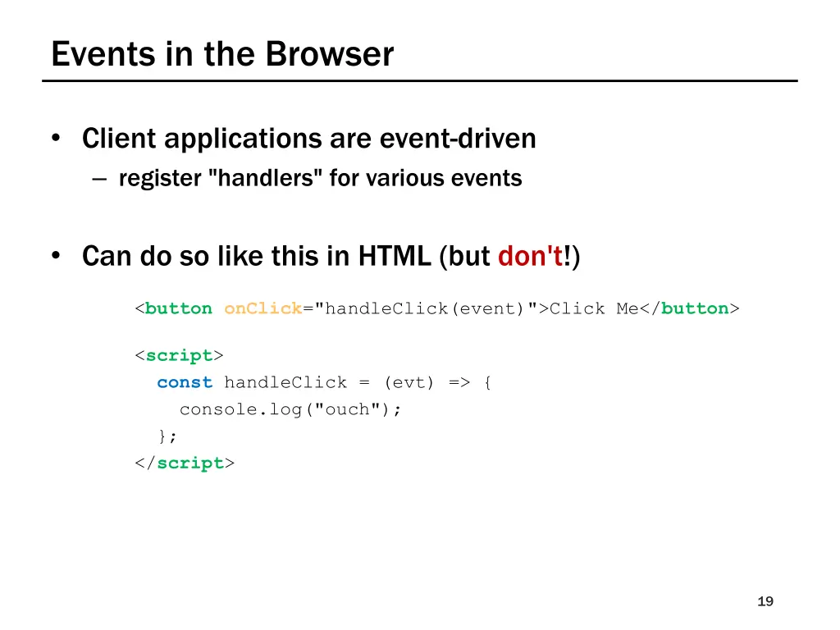The image size is (840, 630).
Task: Click the opening green 'button' tag name
Action: pos(178,308)
